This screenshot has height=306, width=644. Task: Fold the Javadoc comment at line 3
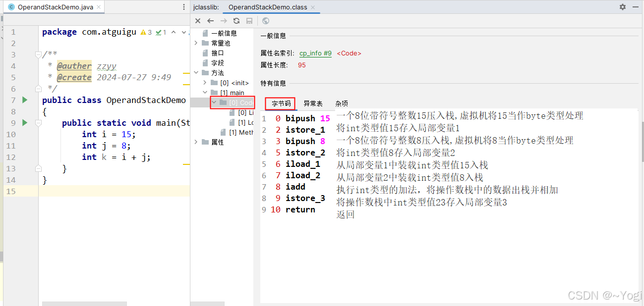pos(38,55)
